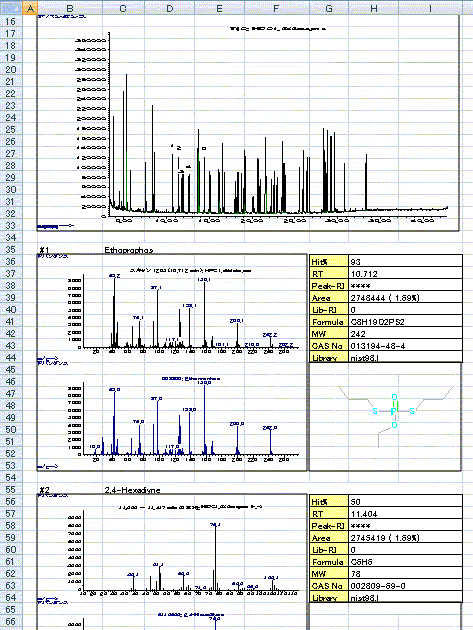Click the '#1' peak number cell
Viewport: 473px width, 630px height.
coord(44,250)
